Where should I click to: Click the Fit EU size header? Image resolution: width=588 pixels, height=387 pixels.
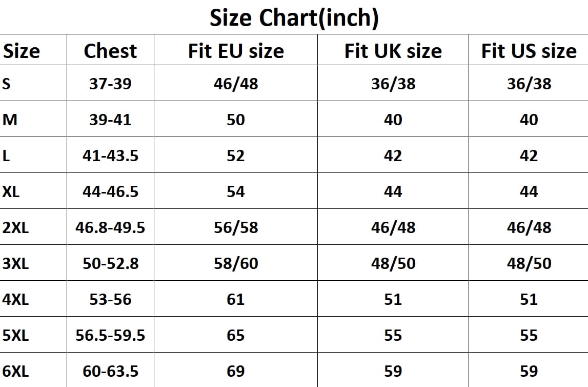[236, 51]
